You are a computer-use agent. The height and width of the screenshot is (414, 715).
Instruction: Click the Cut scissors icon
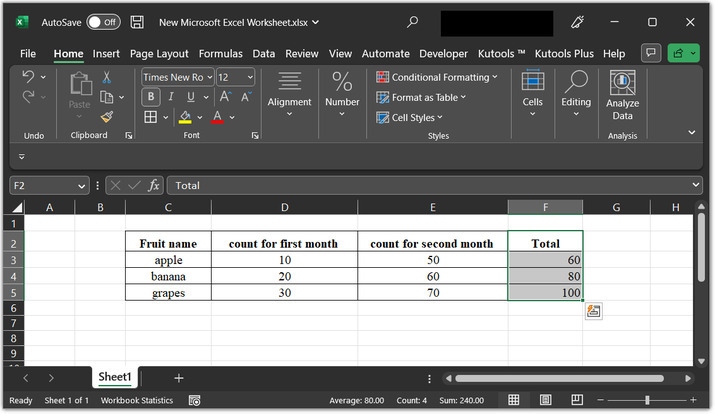tap(107, 77)
